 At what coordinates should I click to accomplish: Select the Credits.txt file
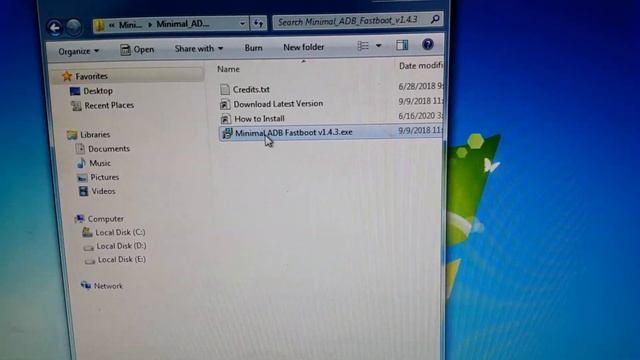tap(251, 89)
